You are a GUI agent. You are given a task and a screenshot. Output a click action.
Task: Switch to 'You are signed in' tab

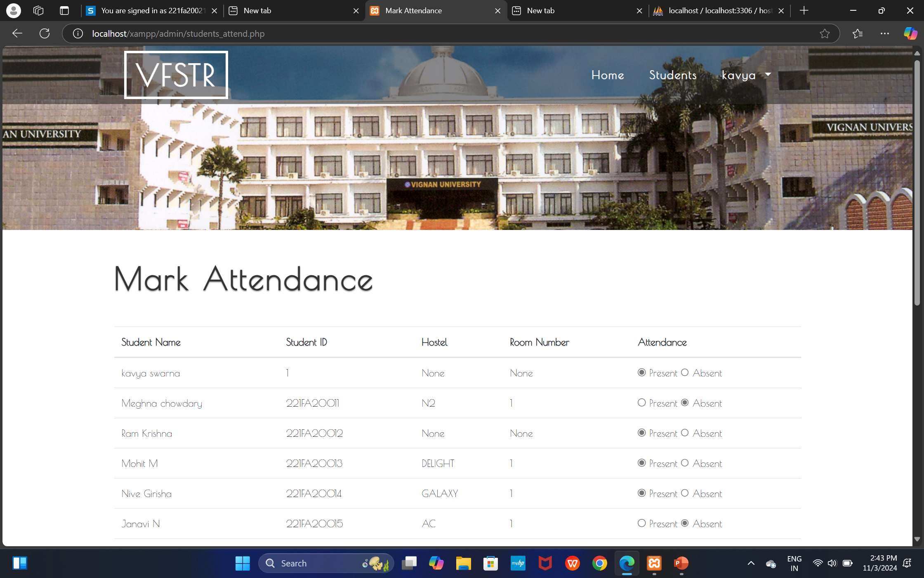point(153,11)
